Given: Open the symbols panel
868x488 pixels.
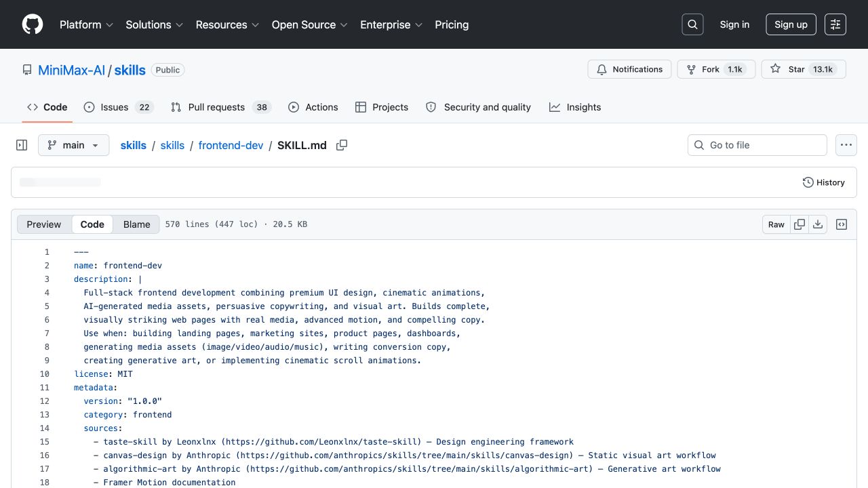Looking at the screenshot, I should (842, 224).
